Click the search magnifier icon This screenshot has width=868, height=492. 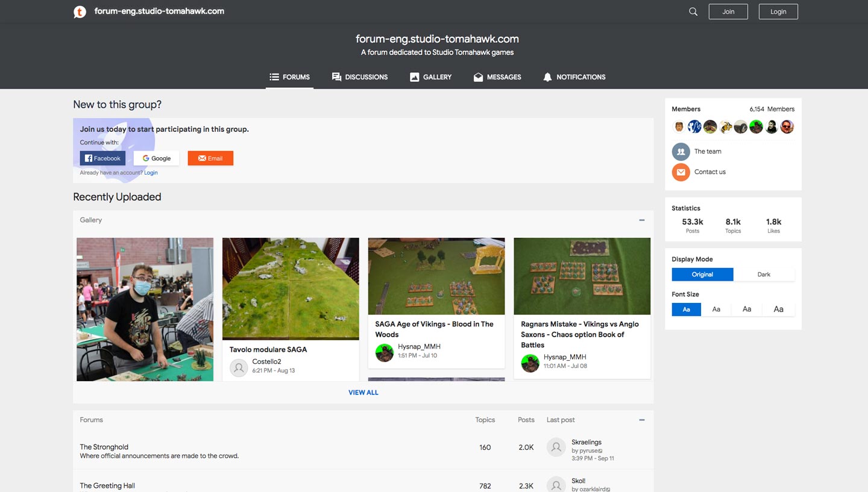[x=693, y=11]
